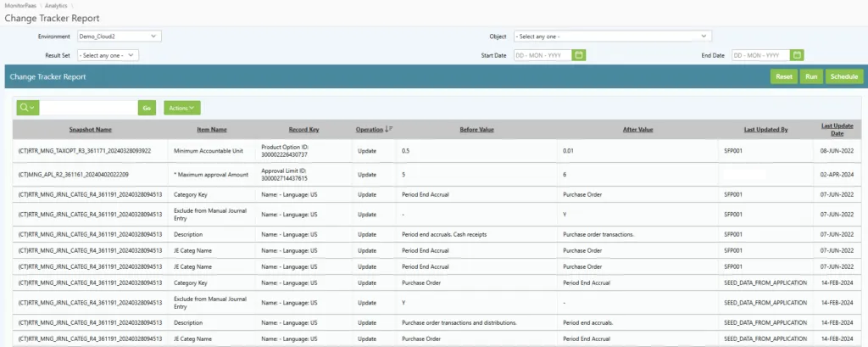Click the Run button
This screenshot has height=347, width=868.
(811, 76)
